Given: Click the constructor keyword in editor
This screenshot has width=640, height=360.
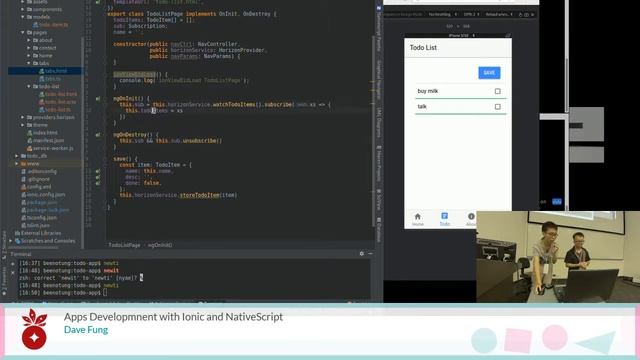Looking at the screenshot, I should click(130, 44).
